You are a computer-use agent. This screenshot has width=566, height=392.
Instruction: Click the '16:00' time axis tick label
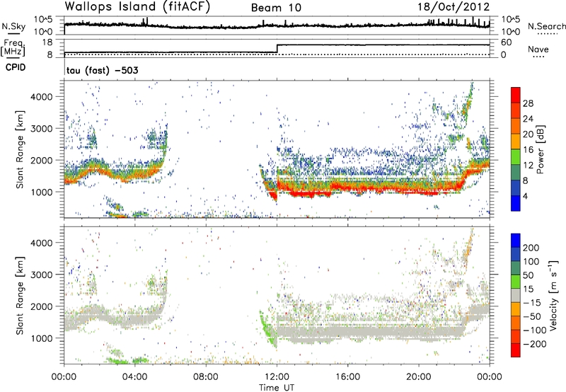347,377
